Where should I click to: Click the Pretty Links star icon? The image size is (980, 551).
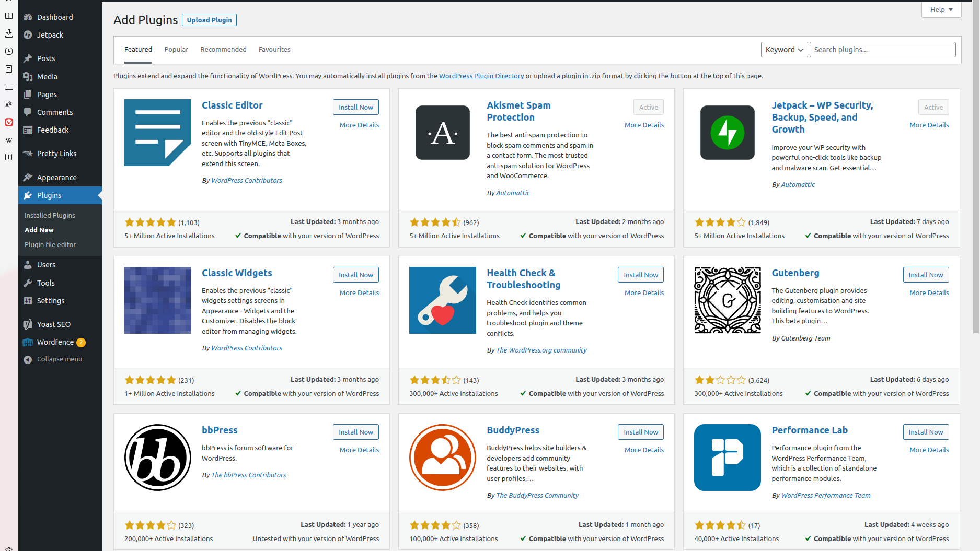pos(28,154)
